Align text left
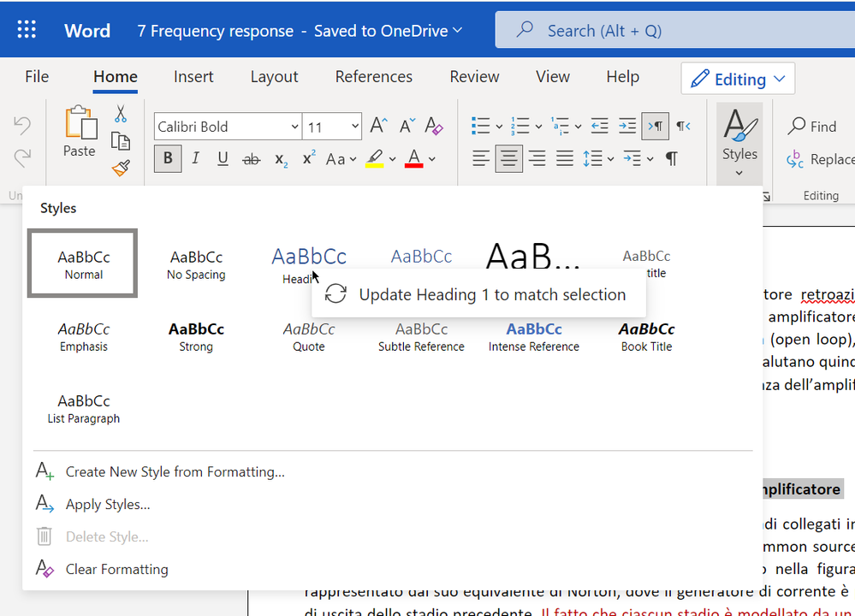Viewport: 855px width, 616px height. (480, 158)
